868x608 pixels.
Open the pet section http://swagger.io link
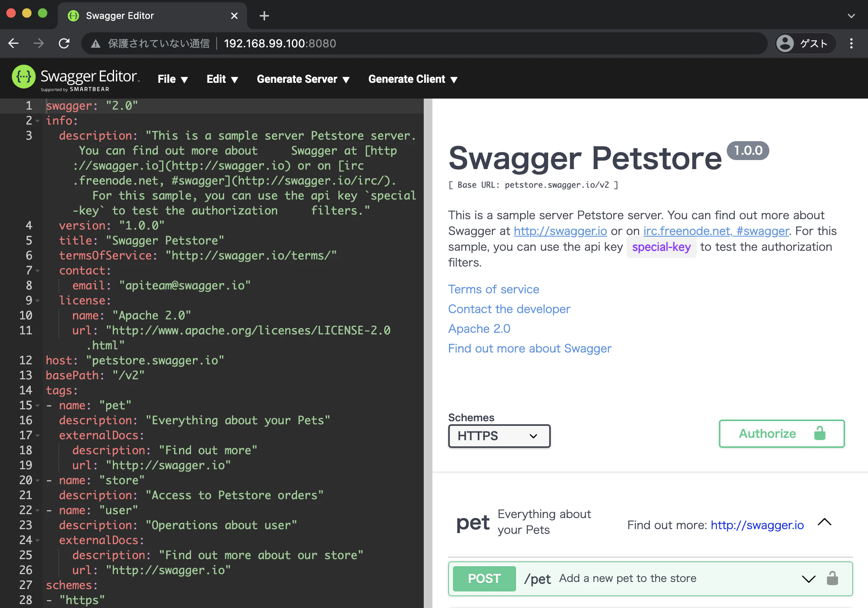(x=757, y=525)
